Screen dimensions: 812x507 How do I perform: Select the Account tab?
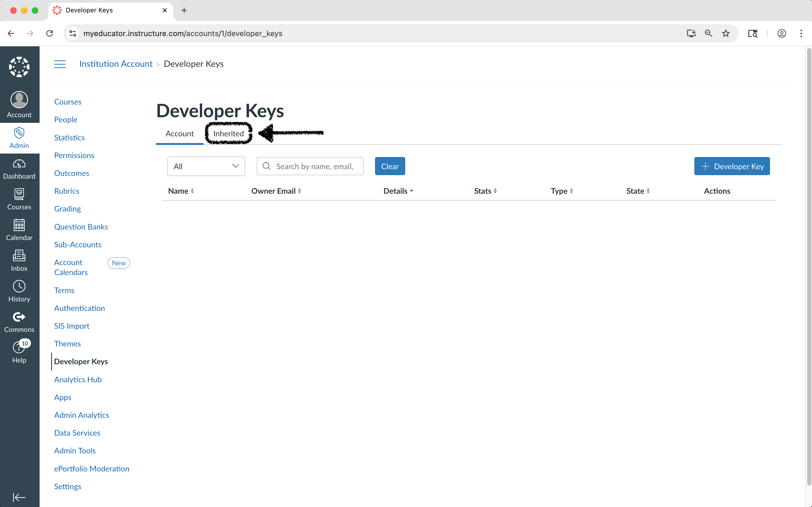coord(180,133)
